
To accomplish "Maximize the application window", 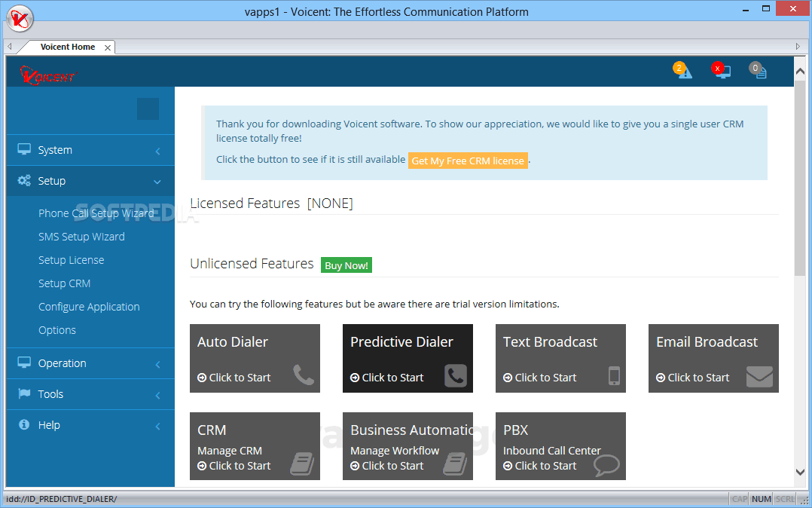I will [x=766, y=9].
